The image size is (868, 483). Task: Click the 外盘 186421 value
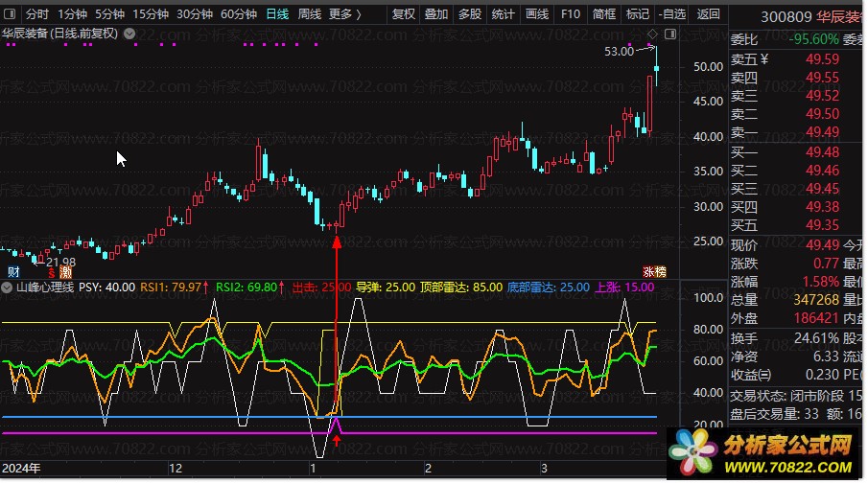pos(816,318)
